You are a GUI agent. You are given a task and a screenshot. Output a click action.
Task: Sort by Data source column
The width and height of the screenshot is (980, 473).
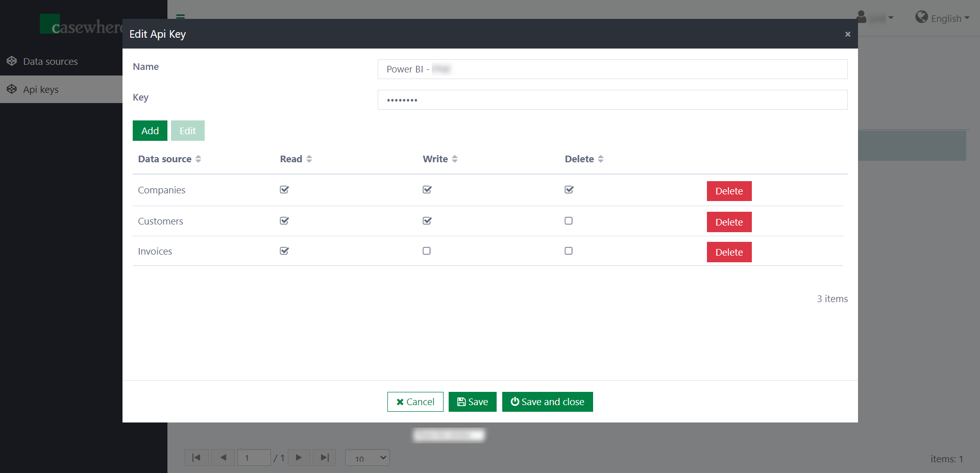[x=169, y=159]
